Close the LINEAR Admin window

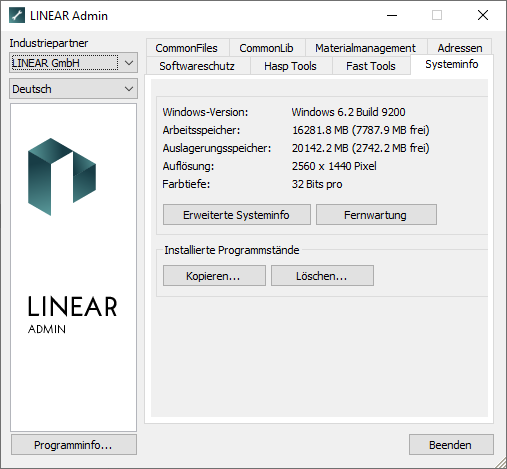[x=483, y=15]
